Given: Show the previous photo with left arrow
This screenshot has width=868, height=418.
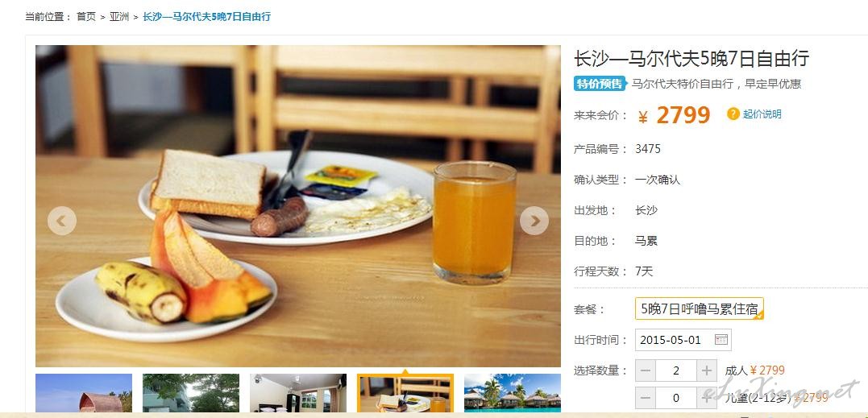Looking at the screenshot, I should click(x=62, y=221).
